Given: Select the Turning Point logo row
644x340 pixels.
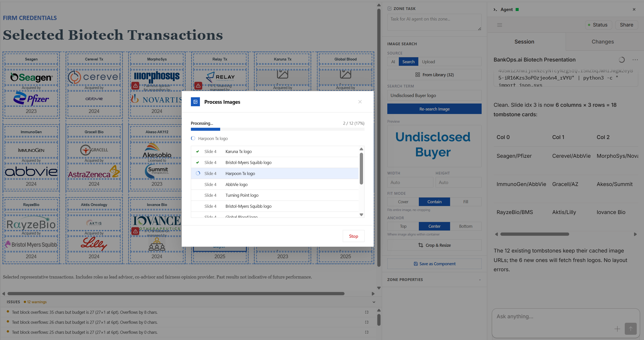Looking at the screenshot, I should coord(275,195).
